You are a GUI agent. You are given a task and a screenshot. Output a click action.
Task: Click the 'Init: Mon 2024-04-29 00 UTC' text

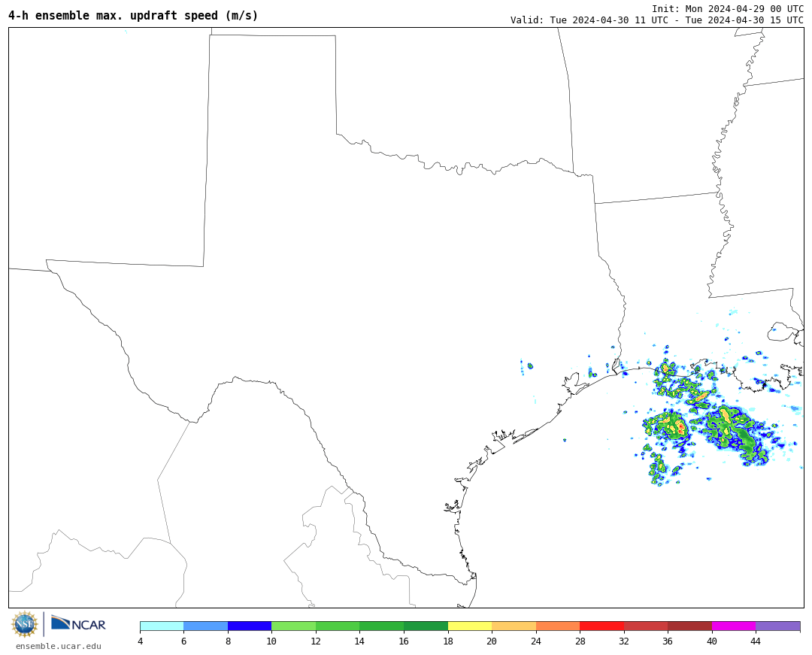(x=728, y=9)
